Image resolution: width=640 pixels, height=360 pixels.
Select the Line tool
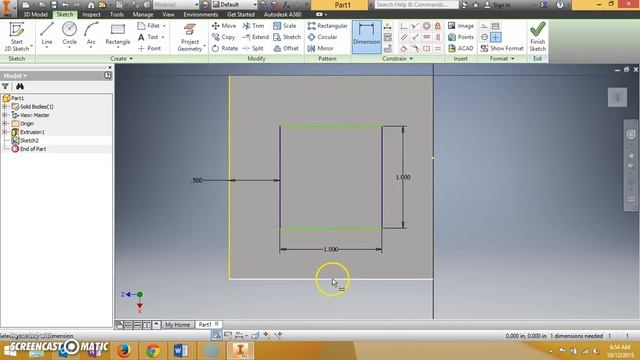(47, 33)
